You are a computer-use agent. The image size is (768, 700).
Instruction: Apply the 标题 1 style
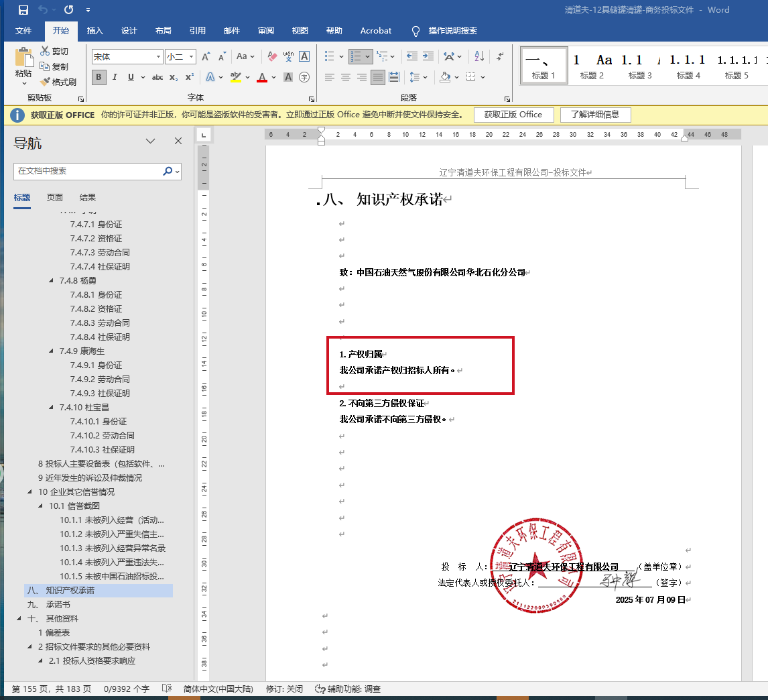pyautogui.click(x=543, y=65)
